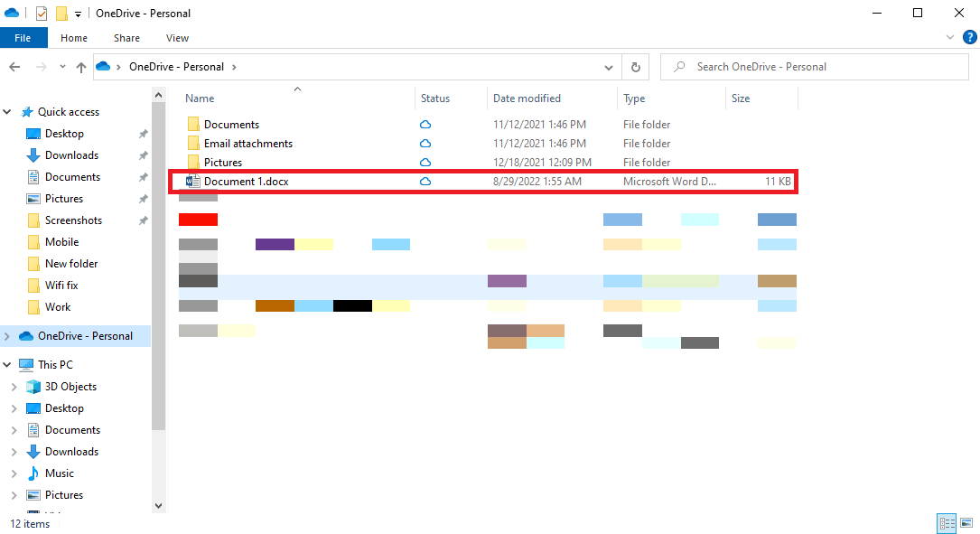The image size is (980, 534).
Task: Switch to the Share ribbon tab
Action: click(126, 38)
